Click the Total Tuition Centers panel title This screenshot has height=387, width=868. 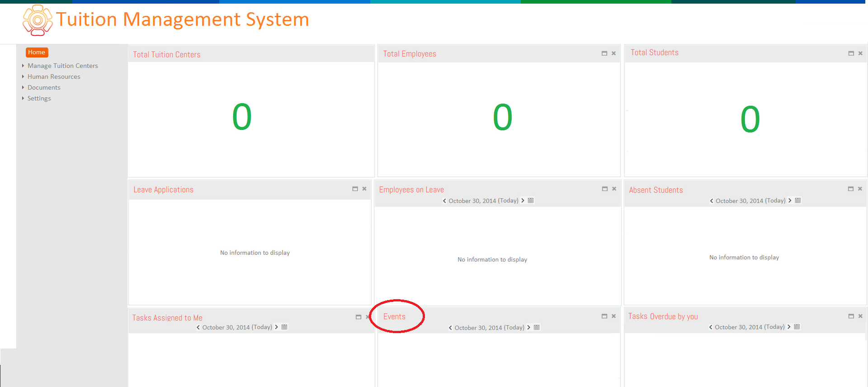click(x=166, y=55)
